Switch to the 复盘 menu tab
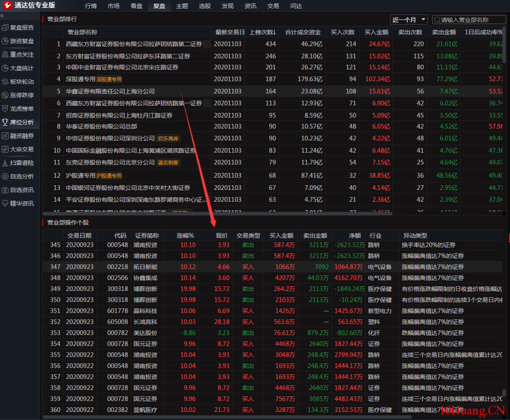 click(x=159, y=6)
